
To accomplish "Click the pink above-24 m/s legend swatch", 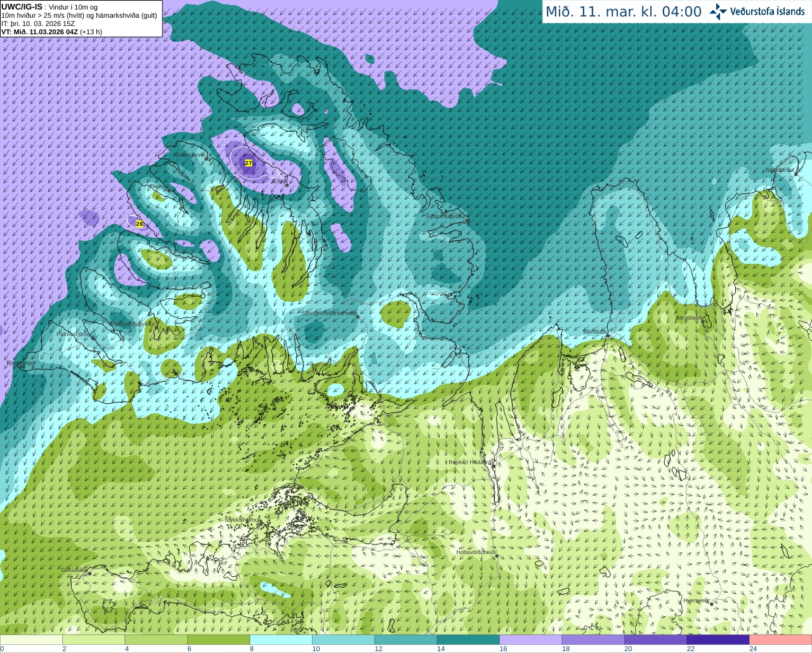I will click(781, 639).
